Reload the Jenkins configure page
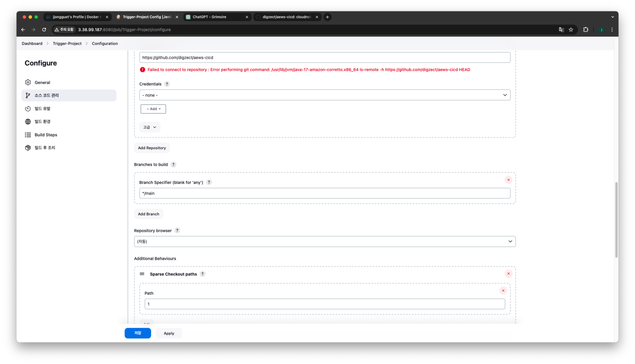The height and width of the screenshot is (364, 635). click(x=44, y=30)
